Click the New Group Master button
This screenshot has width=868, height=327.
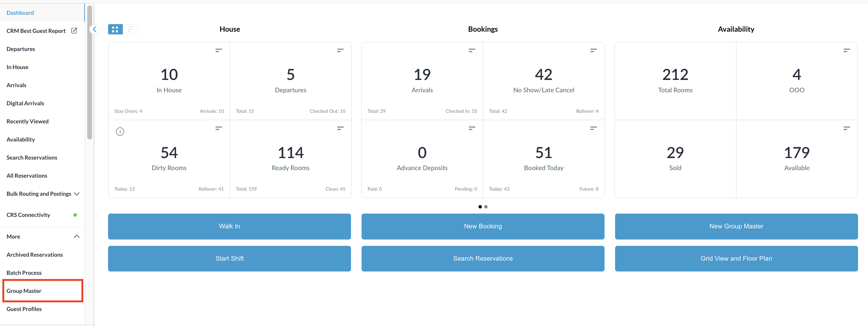click(736, 226)
